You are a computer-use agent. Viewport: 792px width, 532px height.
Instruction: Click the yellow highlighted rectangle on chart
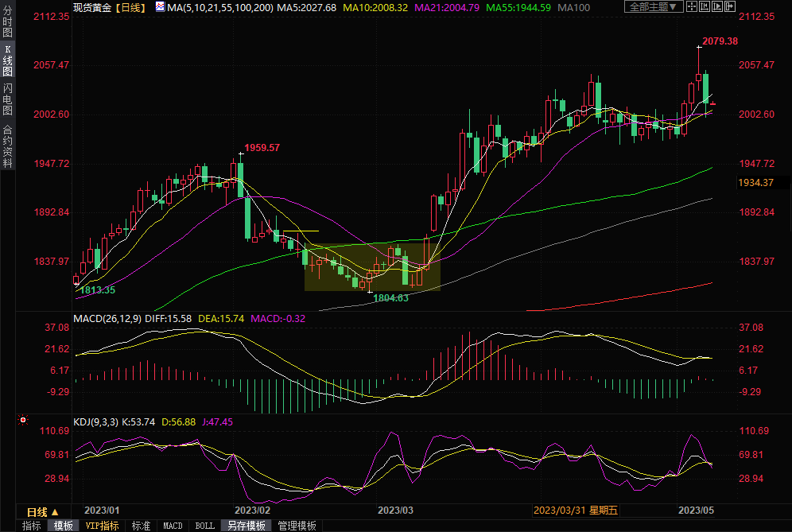[x=371, y=266]
